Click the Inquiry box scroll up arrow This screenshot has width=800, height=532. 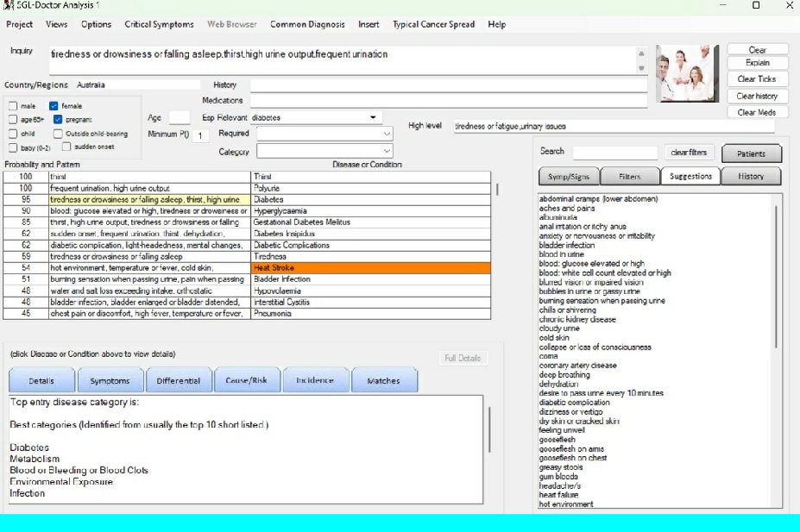click(x=641, y=53)
